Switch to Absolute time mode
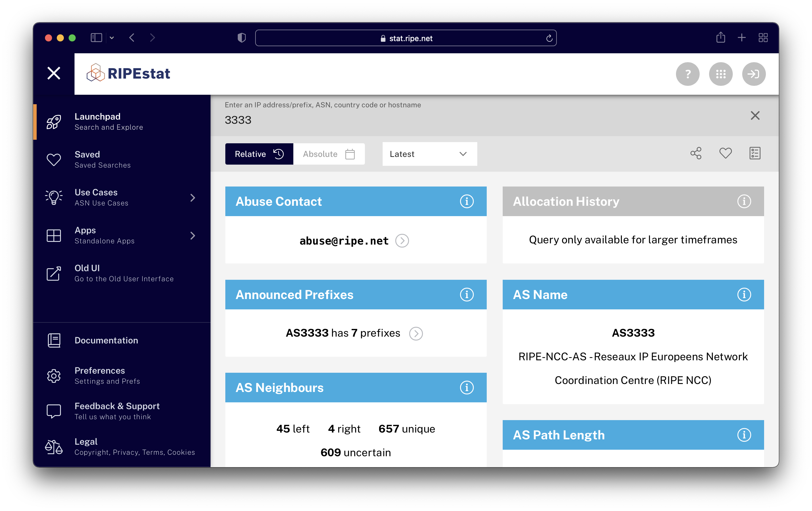812x511 pixels. click(x=329, y=154)
